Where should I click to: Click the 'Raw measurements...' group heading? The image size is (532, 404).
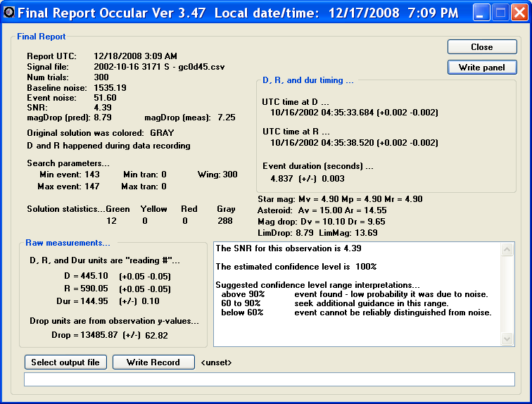tap(68, 243)
